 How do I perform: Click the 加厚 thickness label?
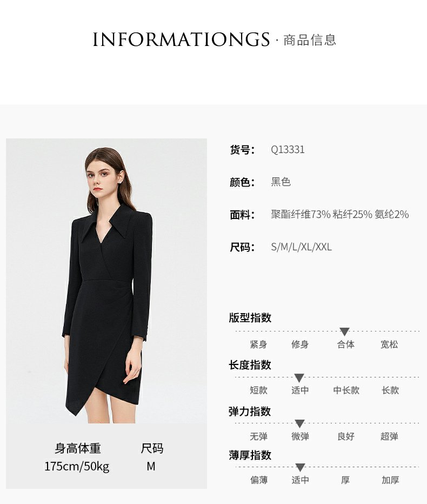[x=390, y=480]
